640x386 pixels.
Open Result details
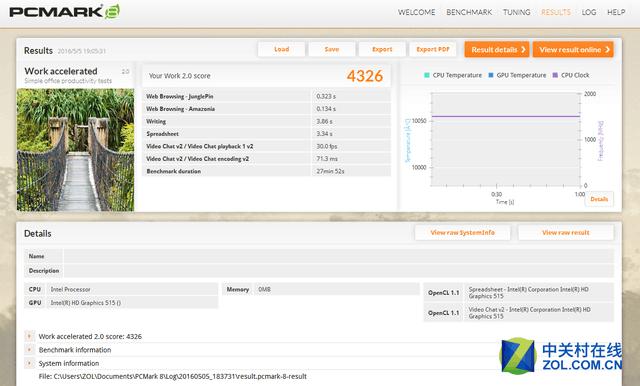497,49
